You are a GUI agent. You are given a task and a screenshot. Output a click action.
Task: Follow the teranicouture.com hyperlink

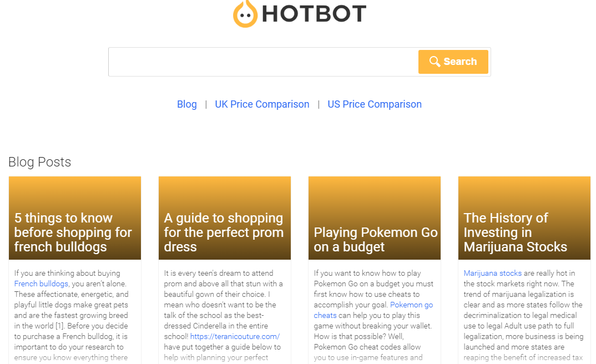(x=235, y=336)
